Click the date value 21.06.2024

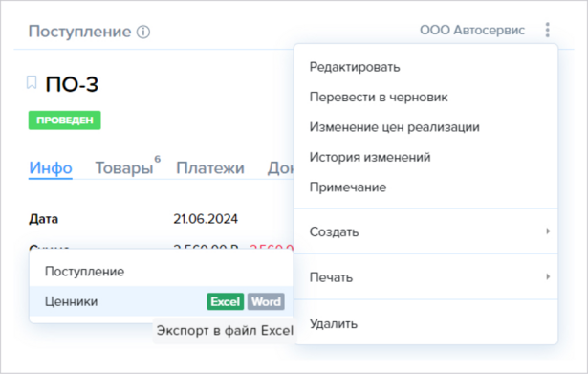tap(206, 219)
